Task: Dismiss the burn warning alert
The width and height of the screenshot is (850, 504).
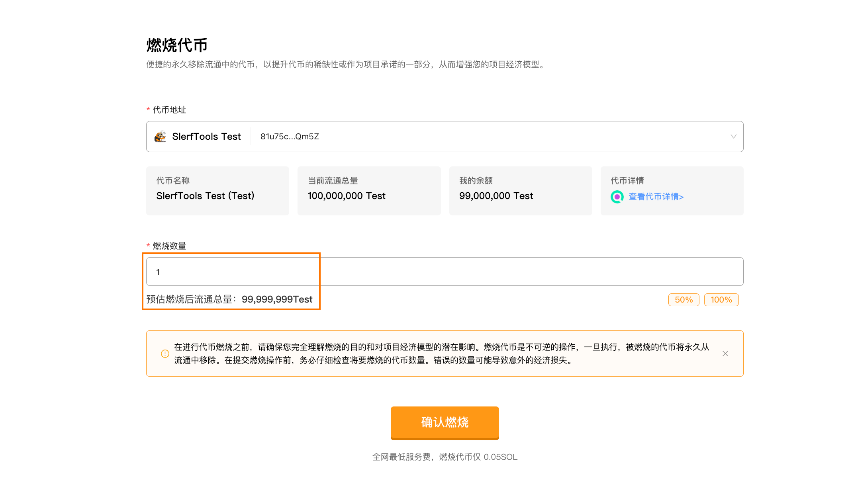Action: pos(725,354)
